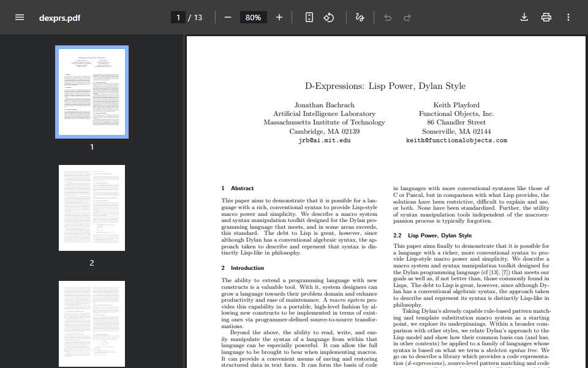
Task: Click the zoom out minus button
Action: click(228, 17)
